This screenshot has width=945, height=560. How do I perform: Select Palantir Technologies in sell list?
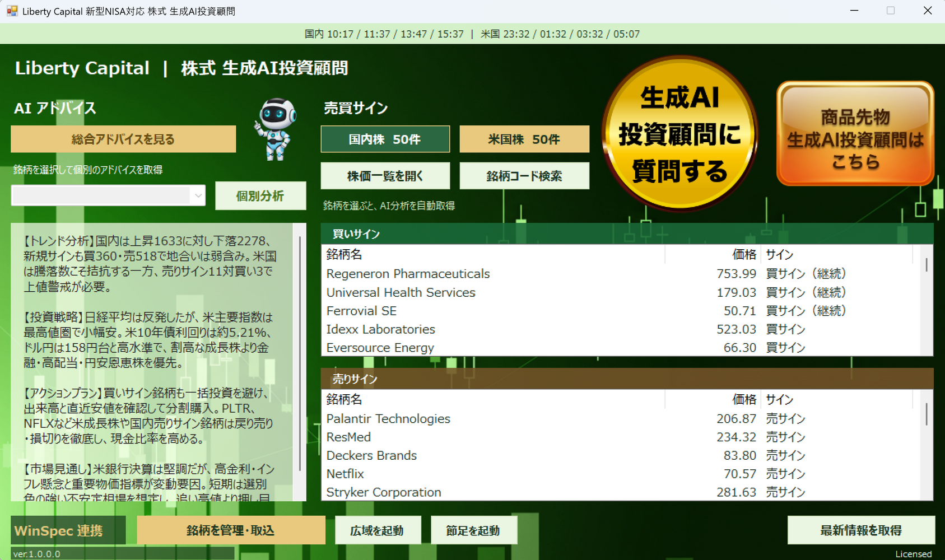(621, 419)
